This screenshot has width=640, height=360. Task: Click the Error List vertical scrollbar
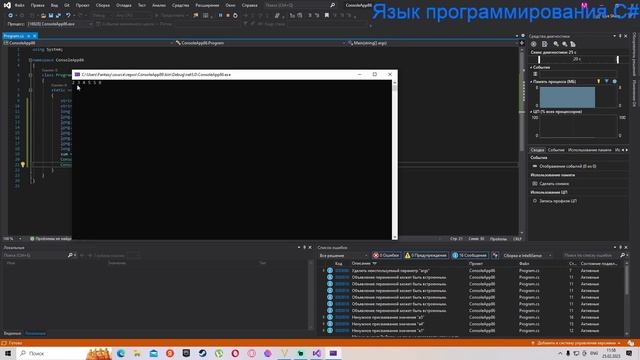coord(627,300)
